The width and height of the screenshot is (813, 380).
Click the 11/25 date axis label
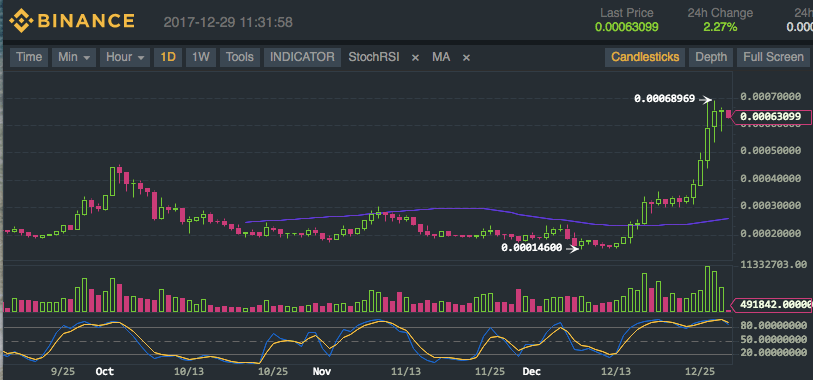click(490, 372)
